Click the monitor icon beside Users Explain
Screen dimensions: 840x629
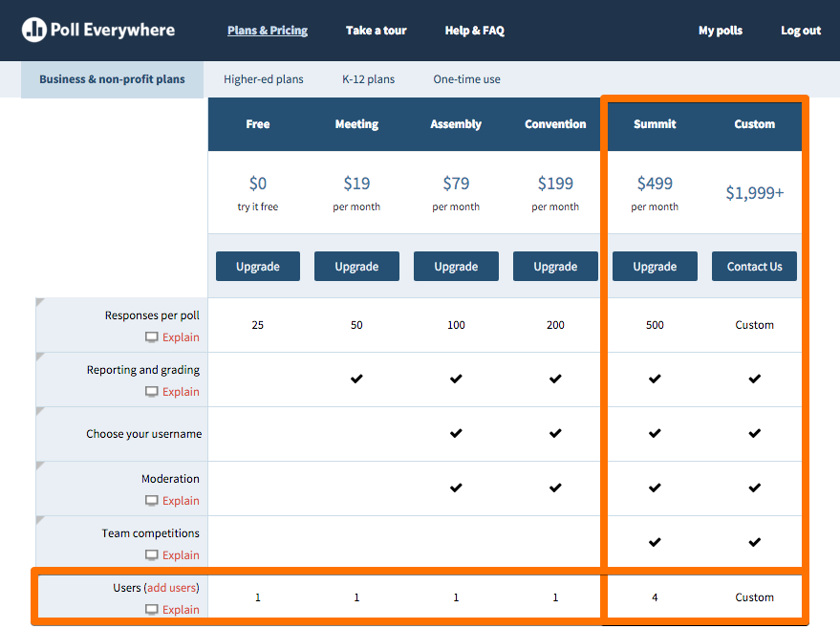pyautogui.click(x=152, y=610)
